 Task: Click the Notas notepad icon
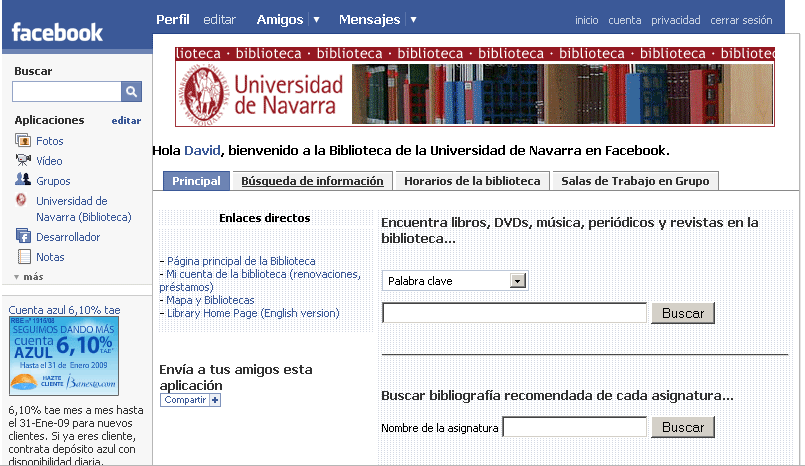pos(24,256)
